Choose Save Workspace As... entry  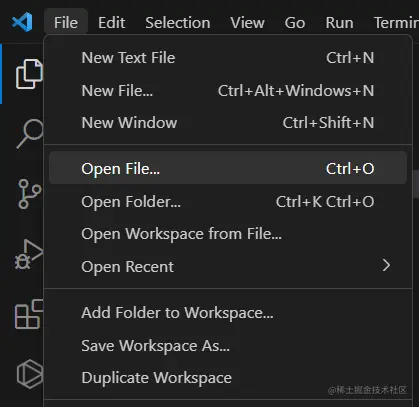[x=228, y=345]
